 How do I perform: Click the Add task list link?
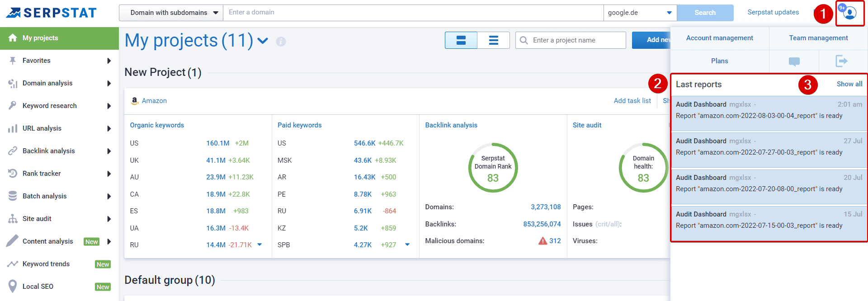(x=632, y=101)
